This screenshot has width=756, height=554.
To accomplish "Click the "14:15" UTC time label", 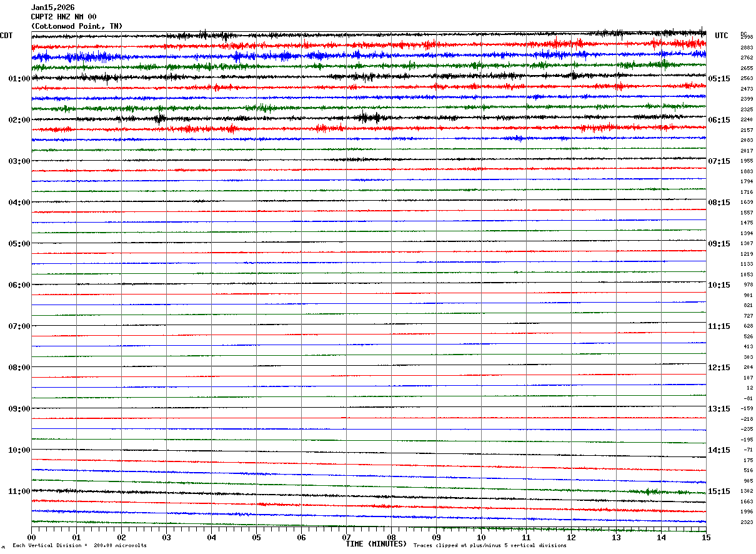I will pyautogui.click(x=719, y=450).
